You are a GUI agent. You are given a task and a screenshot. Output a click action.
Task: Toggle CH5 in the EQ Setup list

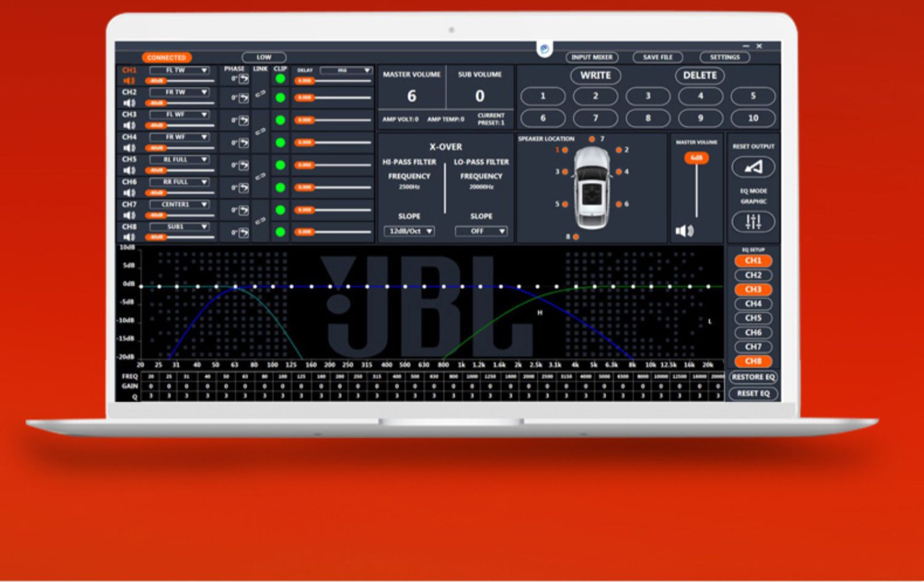(753, 318)
